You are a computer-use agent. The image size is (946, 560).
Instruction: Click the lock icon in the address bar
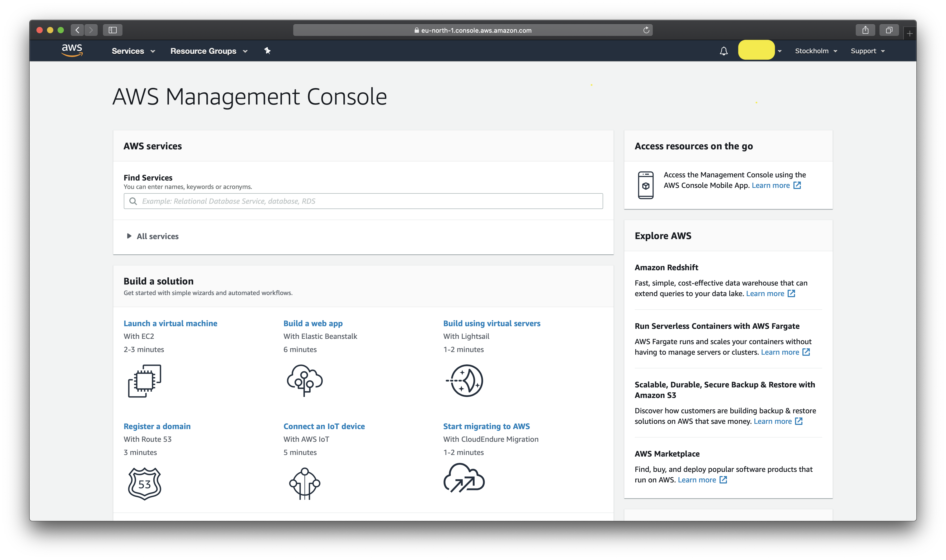point(417,30)
